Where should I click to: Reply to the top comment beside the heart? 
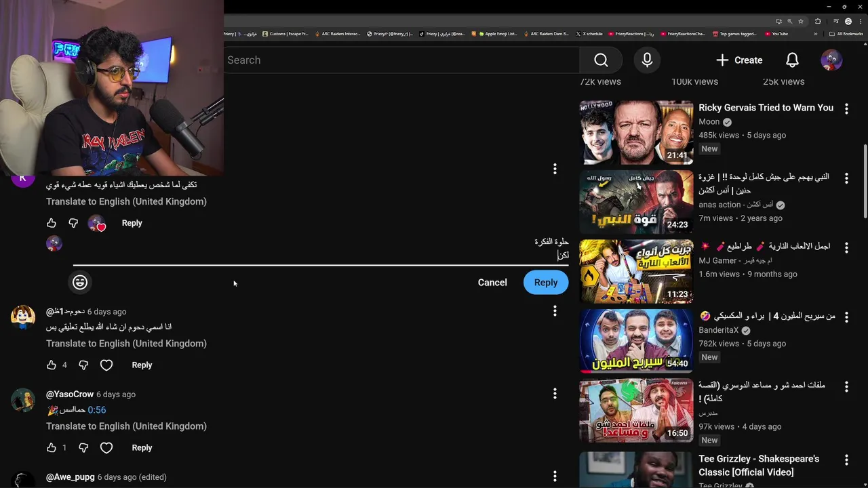coord(132,223)
